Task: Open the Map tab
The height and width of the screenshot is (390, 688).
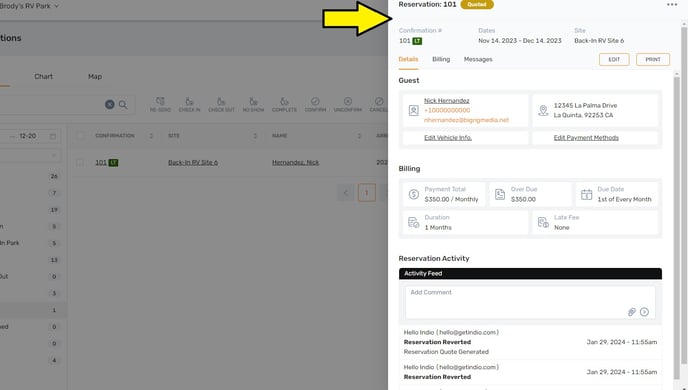Action: point(95,76)
